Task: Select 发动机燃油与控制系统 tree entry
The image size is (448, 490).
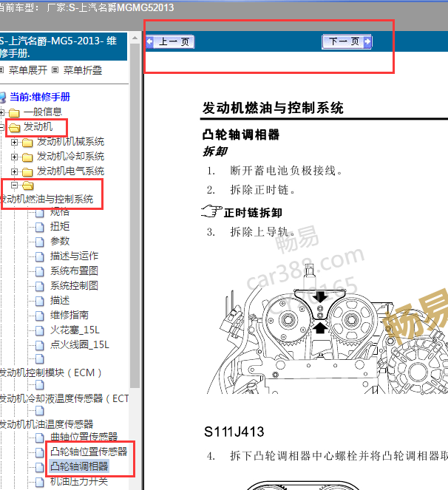Action: [47, 199]
